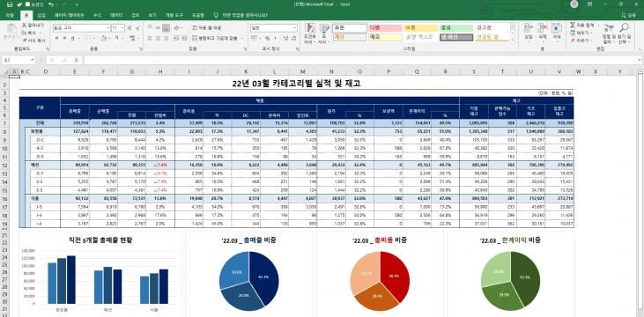Toggle Wrap Text (자동 줄 바꿈)
The height and width of the screenshot is (317, 644).
pyautogui.click(x=207, y=28)
